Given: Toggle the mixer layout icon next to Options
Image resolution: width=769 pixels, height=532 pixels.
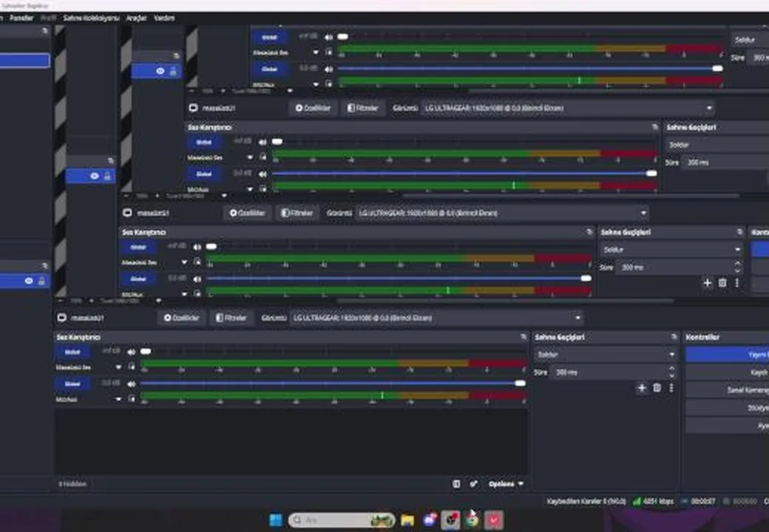Looking at the screenshot, I should pyautogui.click(x=456, y=484).
